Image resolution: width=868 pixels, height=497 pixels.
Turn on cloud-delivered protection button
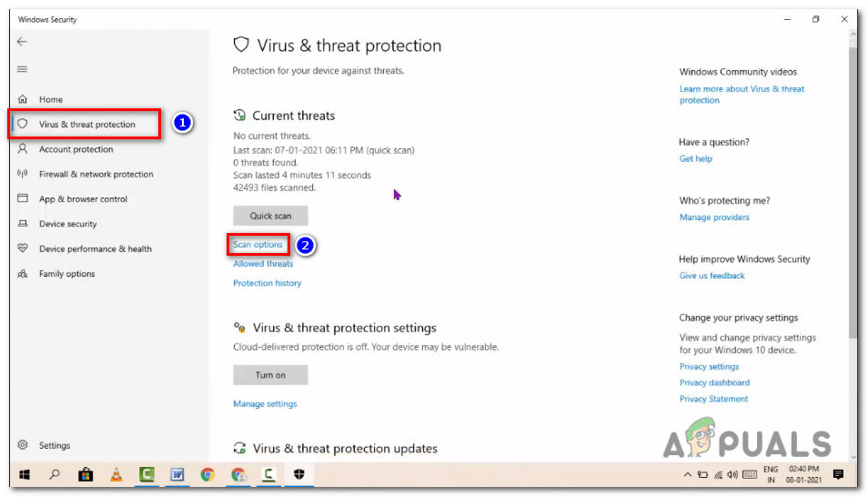270,375
